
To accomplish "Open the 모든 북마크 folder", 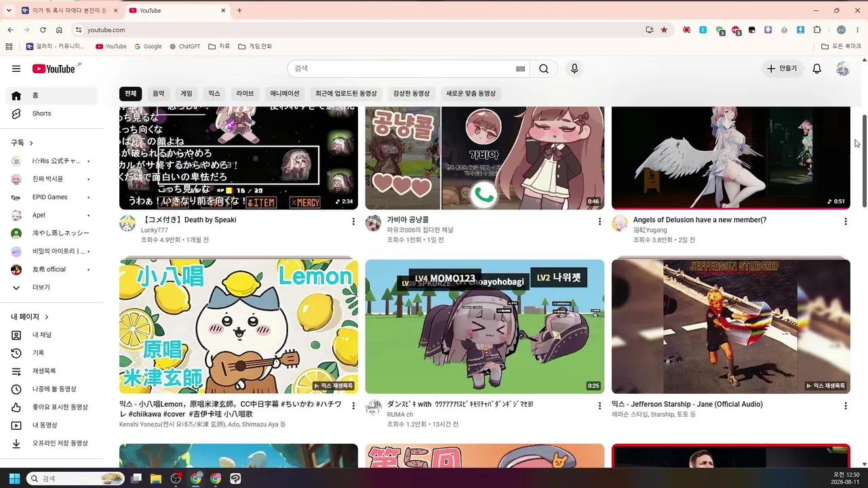I will pos(841,47).
